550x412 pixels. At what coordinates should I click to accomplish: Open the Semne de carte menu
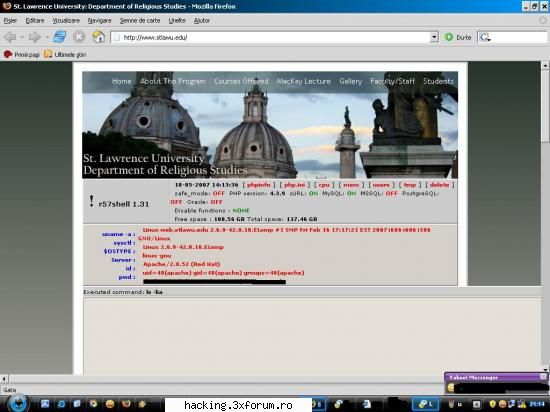pos(140,21)
